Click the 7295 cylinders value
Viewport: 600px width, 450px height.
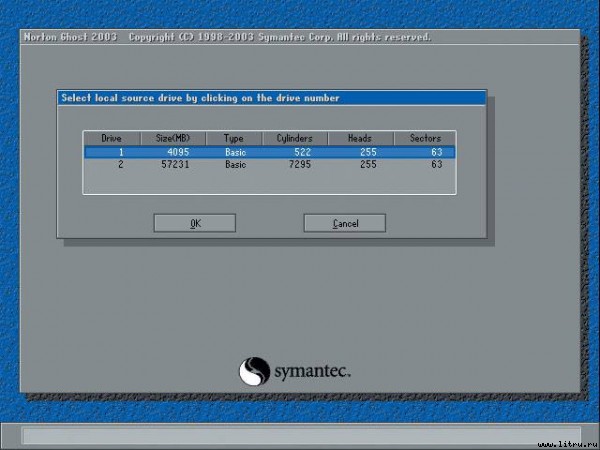coord(300,165)
